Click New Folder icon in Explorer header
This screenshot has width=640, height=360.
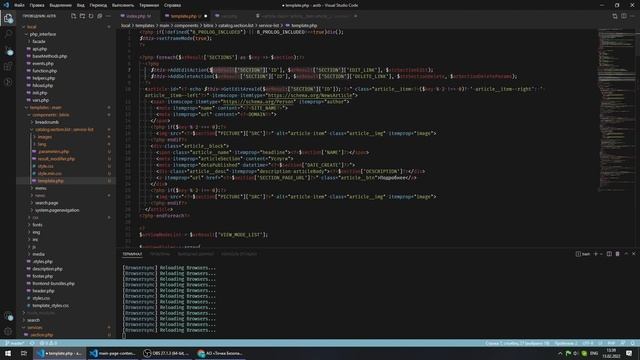pos(82,16)
